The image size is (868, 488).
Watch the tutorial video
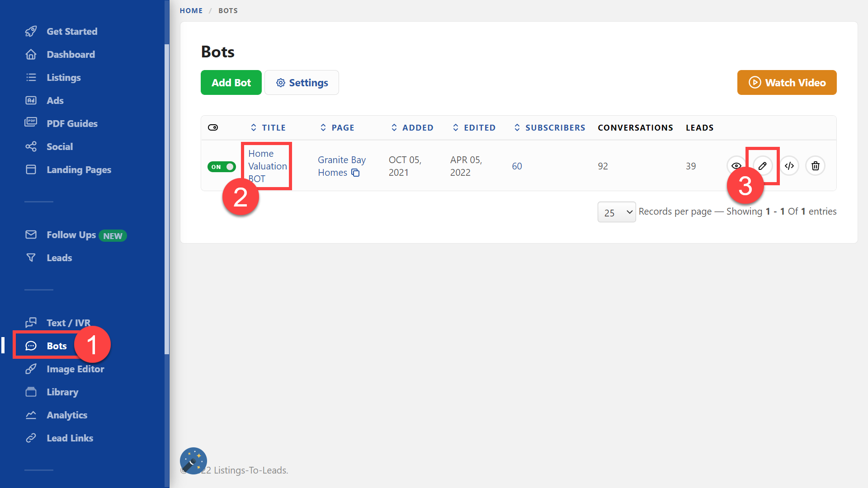point(787,82)
